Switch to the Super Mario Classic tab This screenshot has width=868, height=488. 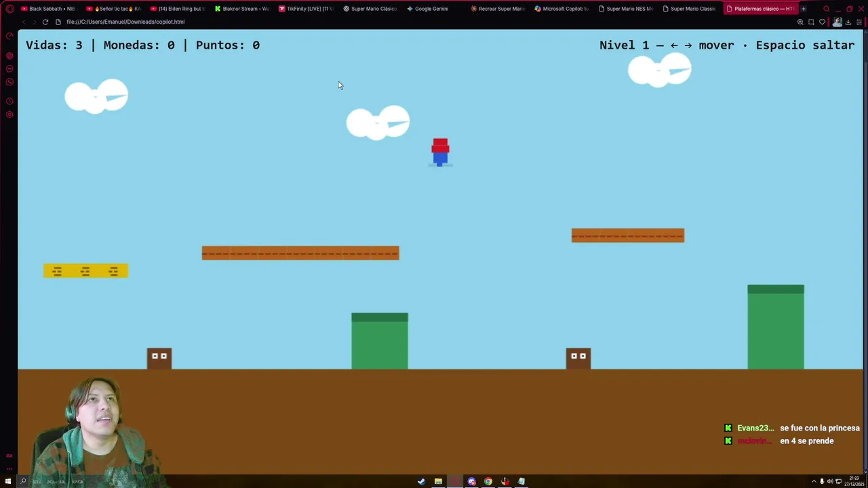[x=690, y=9]
